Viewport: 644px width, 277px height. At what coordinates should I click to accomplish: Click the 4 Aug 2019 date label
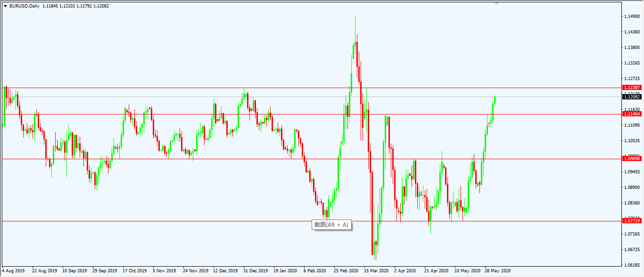tap(13, 271)
